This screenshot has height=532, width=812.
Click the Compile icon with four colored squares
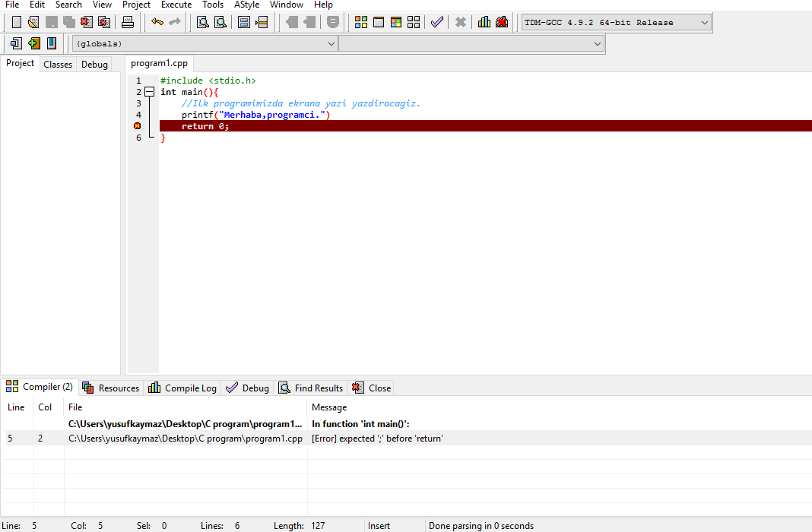(361, 22)
